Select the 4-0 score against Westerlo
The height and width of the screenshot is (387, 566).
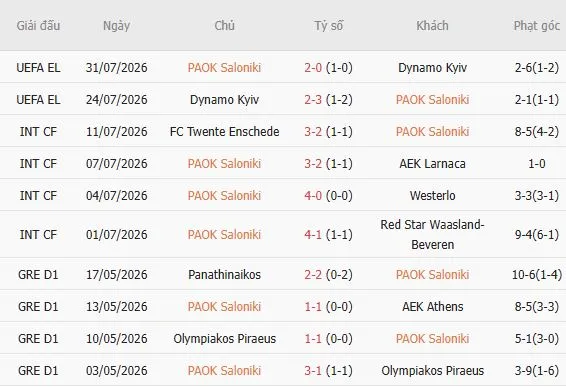point(313,196)
